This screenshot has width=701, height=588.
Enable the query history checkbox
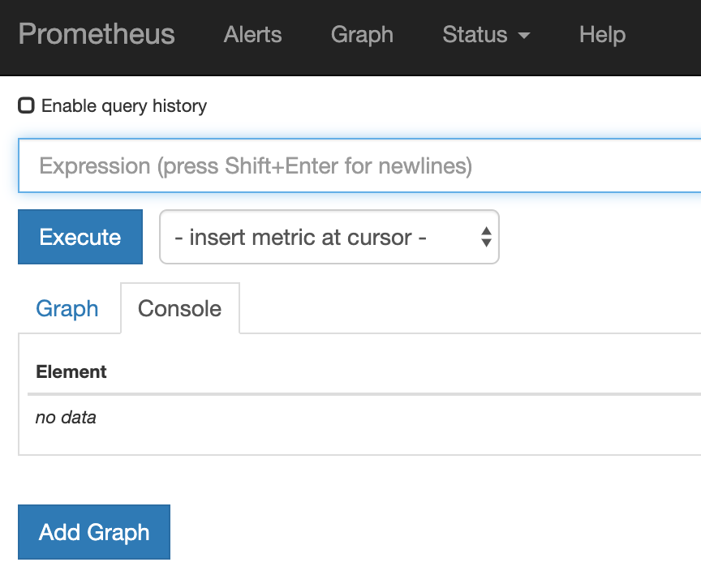[x=27, y=105]
